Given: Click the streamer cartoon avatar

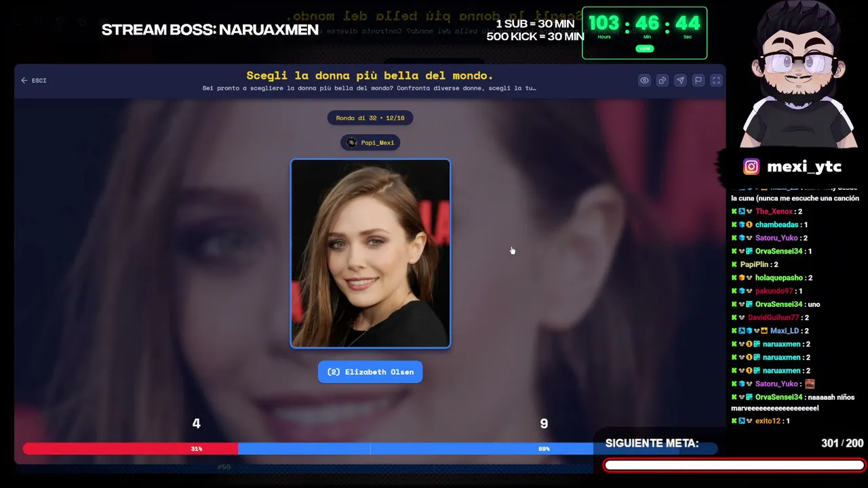Looking at the screenshot, I should pyautogui.click(x=799, y=75).
